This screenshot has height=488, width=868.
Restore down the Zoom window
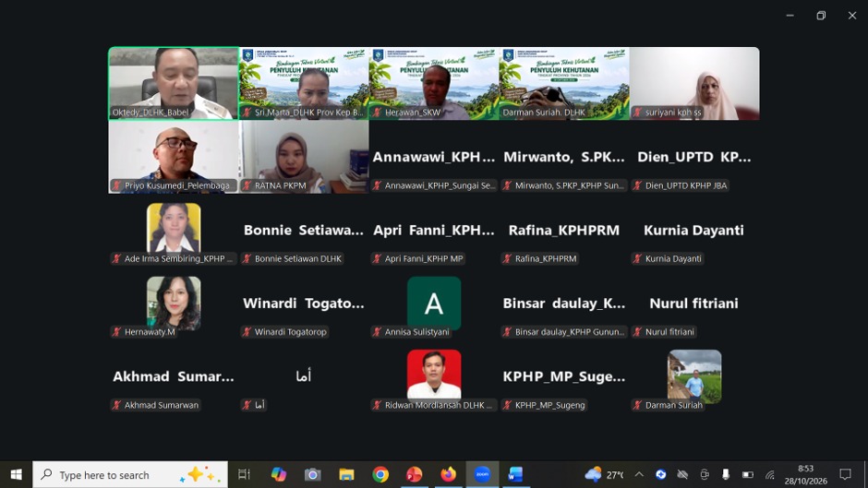pos(821,16)
